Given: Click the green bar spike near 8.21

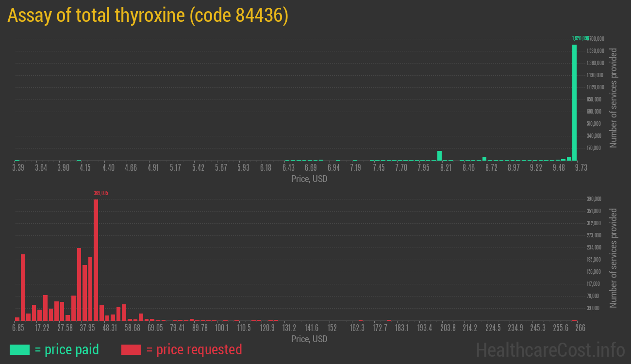Looking at the screenshot, I should click(x=440, y=155).
